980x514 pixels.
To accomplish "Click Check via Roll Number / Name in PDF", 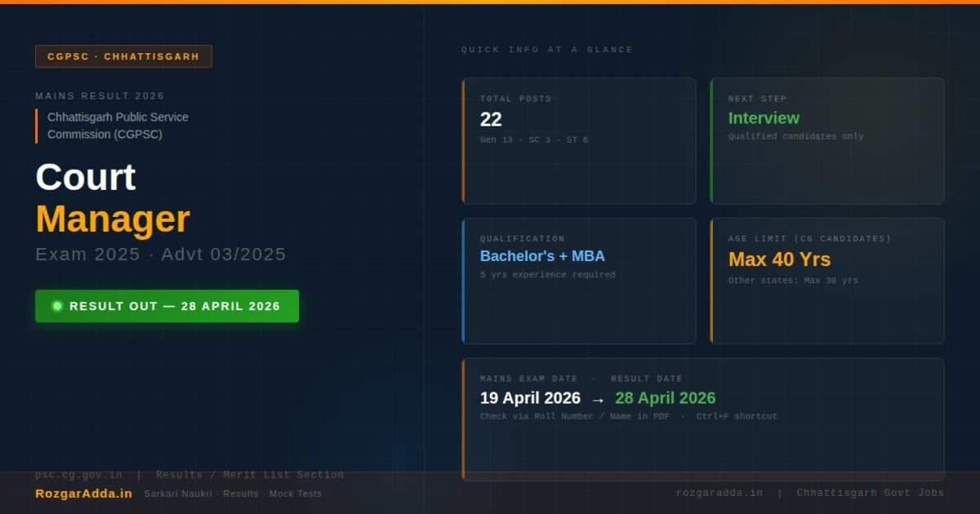I will (x=574, y=416).
